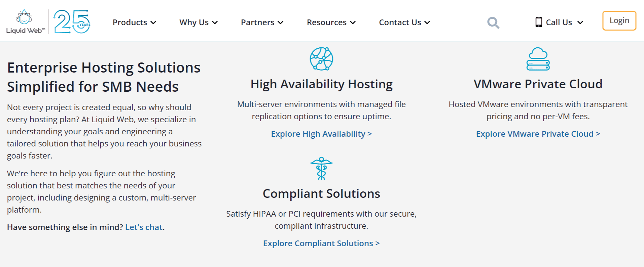Click the Login button
The width and height of the screenshot is (644, 267).
[619, 20]
